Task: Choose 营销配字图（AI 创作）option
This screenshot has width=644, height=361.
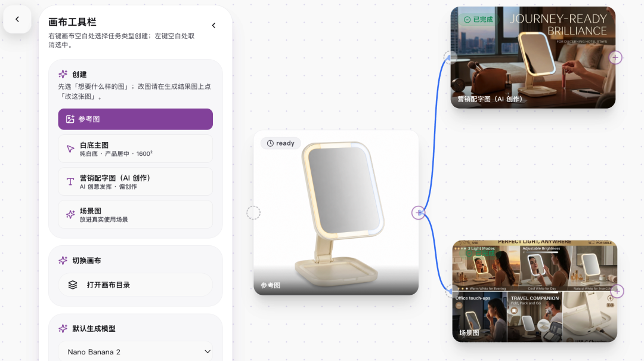Action: (x=135, y=182)
